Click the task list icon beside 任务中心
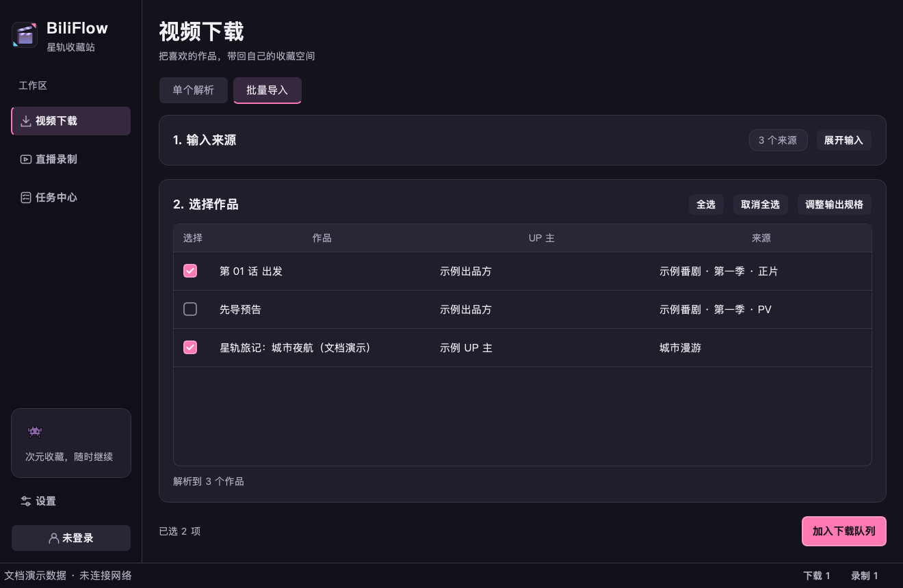The height and width of the screenshot is (588, 903). pos(26,198)
